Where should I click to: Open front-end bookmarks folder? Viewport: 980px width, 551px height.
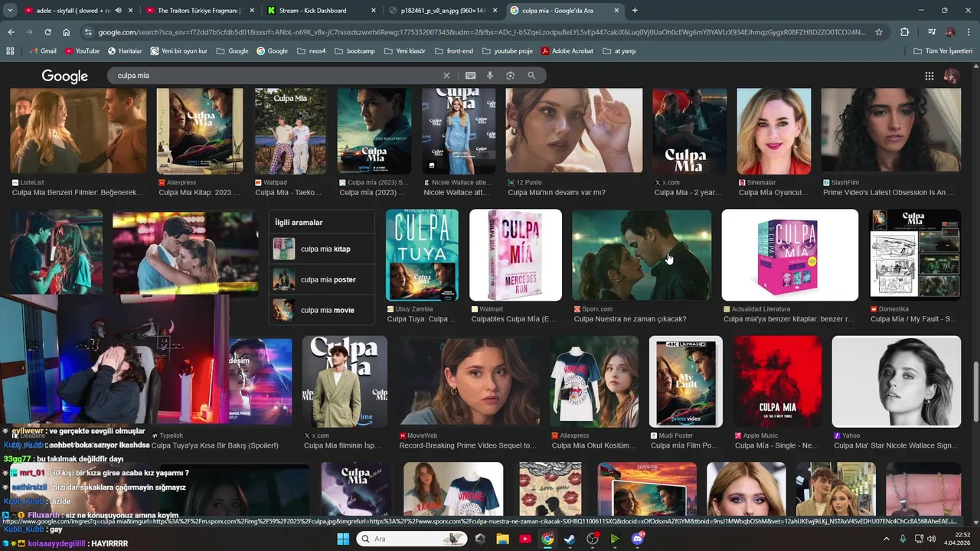click(x=454, y=51)
